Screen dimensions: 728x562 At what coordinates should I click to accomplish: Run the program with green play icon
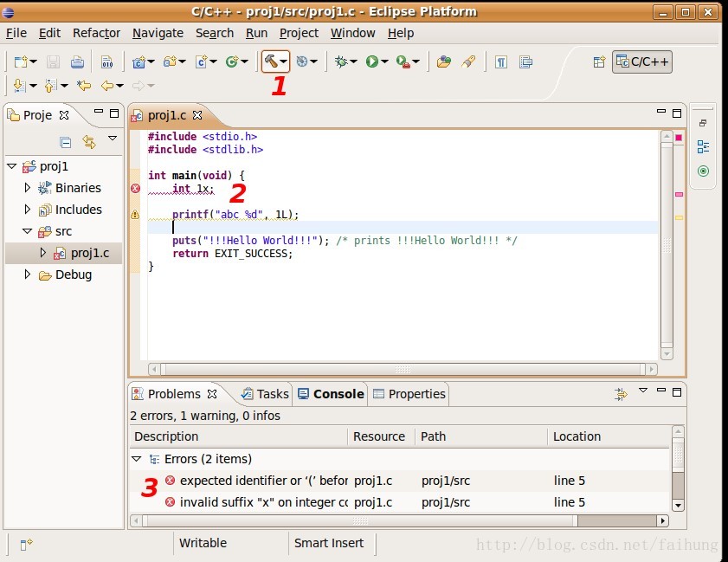372,61
